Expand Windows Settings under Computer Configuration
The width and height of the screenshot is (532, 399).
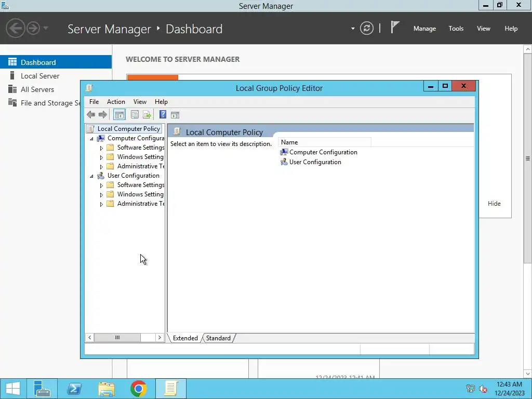[101, 157]
